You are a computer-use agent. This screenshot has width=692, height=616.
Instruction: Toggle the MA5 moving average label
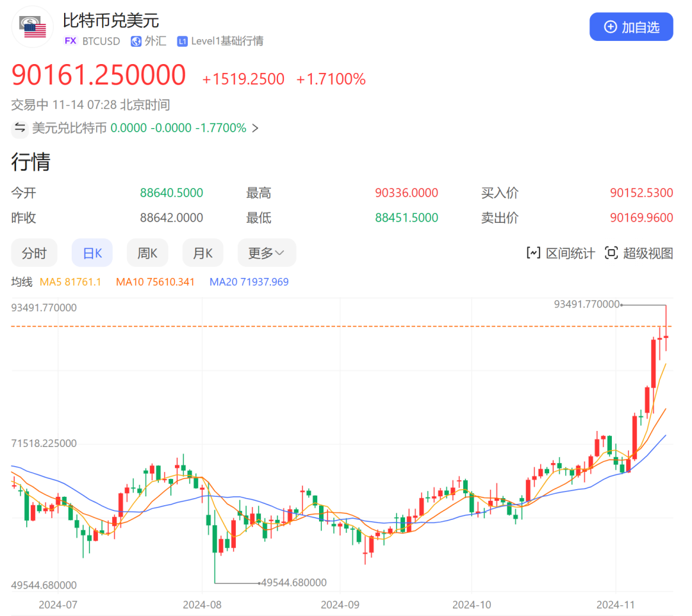tap(70, 282)
